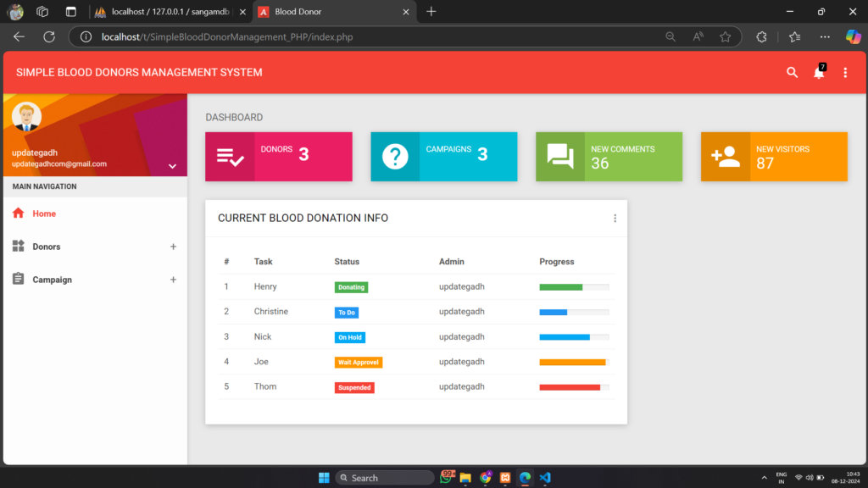Open the header three-dot options menu
The image size is (868, 488).
pos(845,73)
